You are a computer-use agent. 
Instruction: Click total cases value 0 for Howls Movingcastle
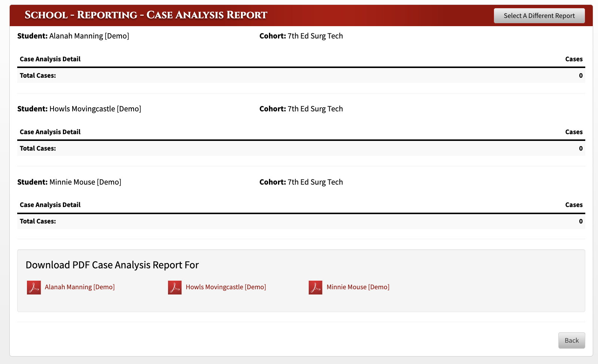(581, 148)
